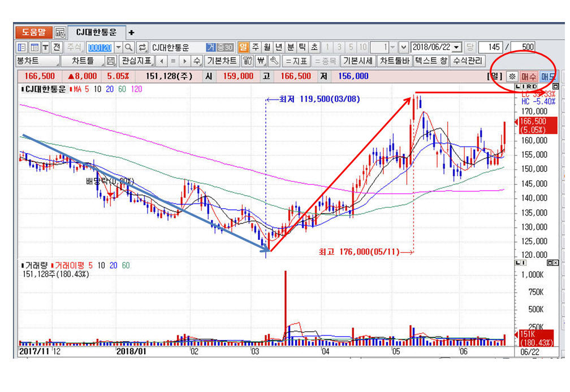Image resolution: width=570 pixels, height=392 pixels.
Task: Click the snowflake settings icon next to 매수
Action: click(x=512, y=76)
